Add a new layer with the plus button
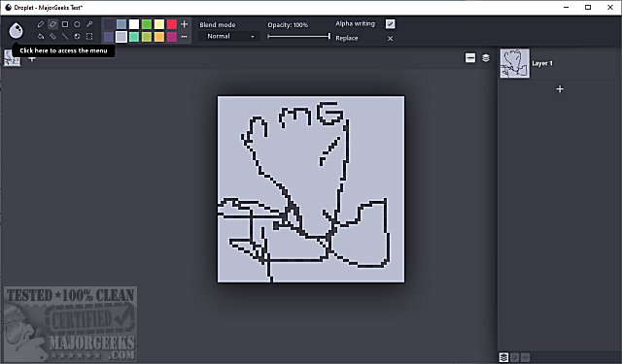Screen dimensions: 622x364 pos(560,89)
